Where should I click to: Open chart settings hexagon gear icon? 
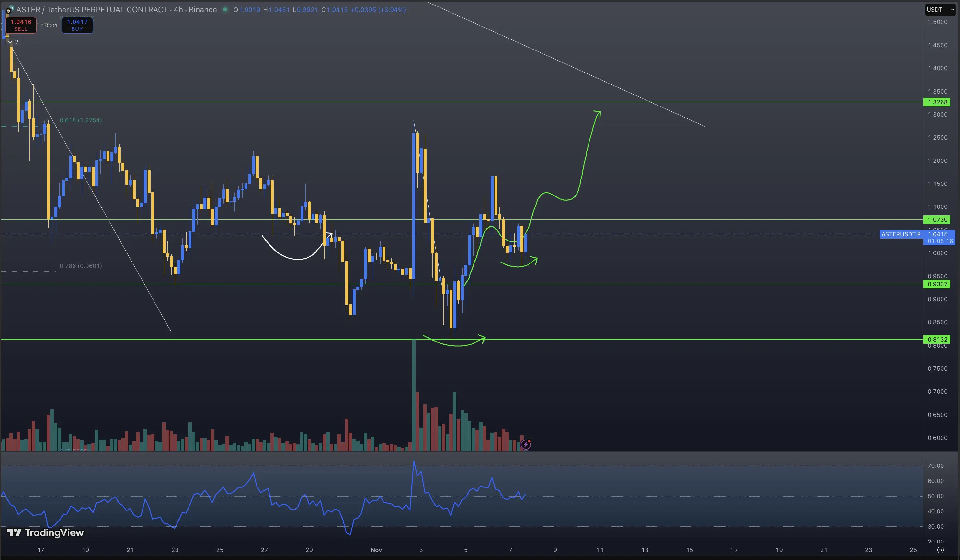[940, 550]
